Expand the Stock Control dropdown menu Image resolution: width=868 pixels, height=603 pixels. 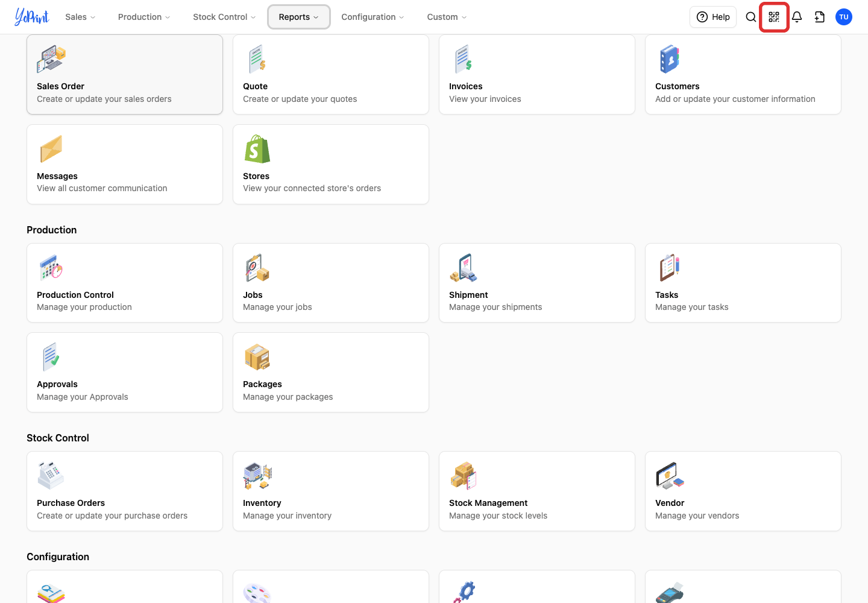click(224, 17)
